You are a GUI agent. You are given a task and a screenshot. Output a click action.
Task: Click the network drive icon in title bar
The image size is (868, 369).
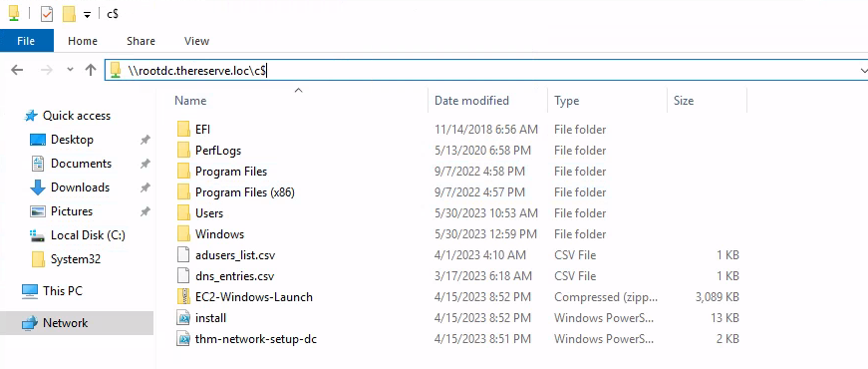[x=14, y=14]
